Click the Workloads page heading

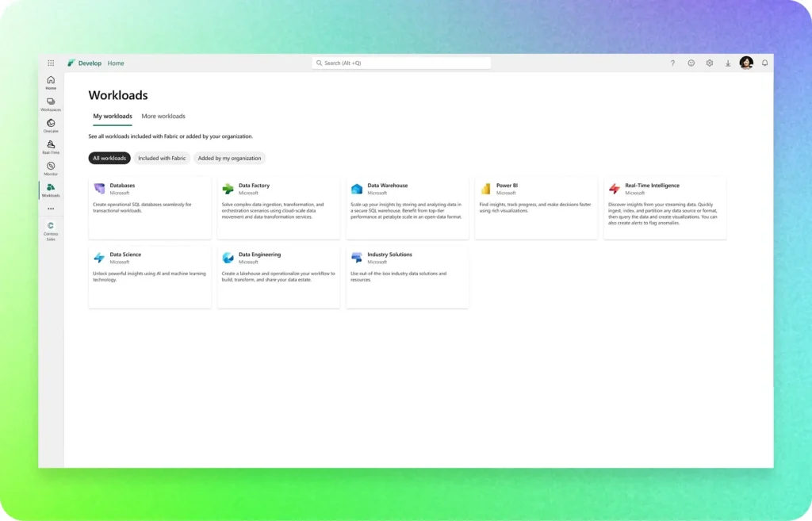point(118,95)
